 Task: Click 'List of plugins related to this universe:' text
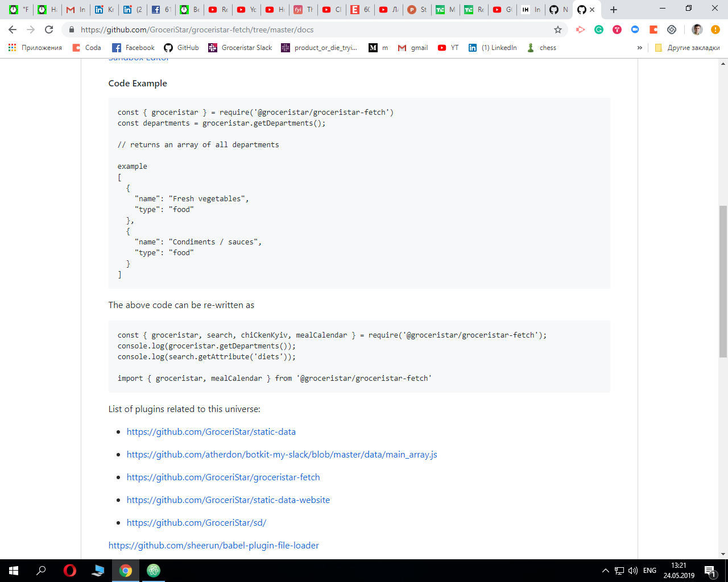coord(184,409)
